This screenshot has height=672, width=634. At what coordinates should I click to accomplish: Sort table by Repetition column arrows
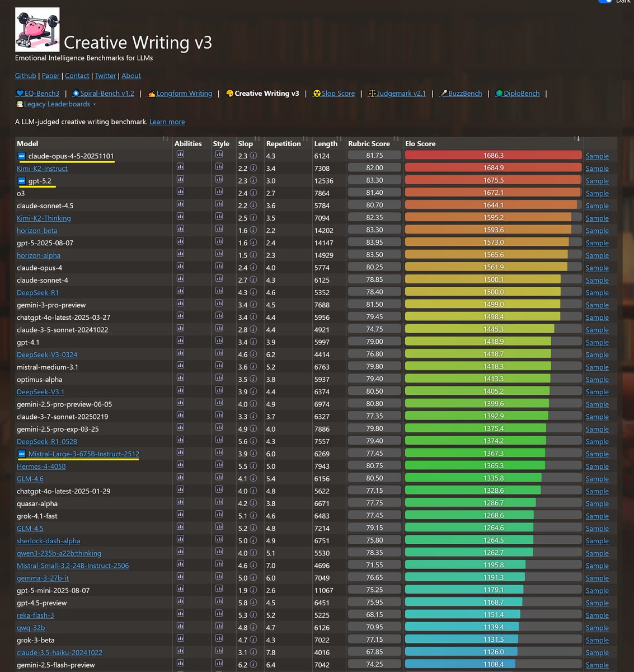pos(305,138)
